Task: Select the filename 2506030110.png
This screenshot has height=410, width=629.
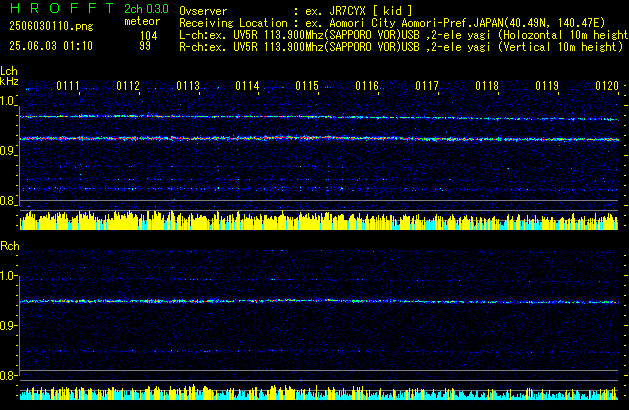Action: click(x=51, y=26)
